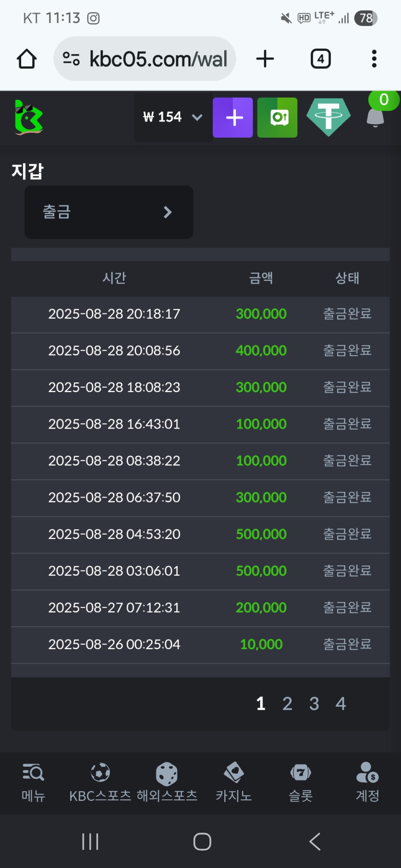Open the notification bell
Screen dimensions: 401x868
click(376, 118)
